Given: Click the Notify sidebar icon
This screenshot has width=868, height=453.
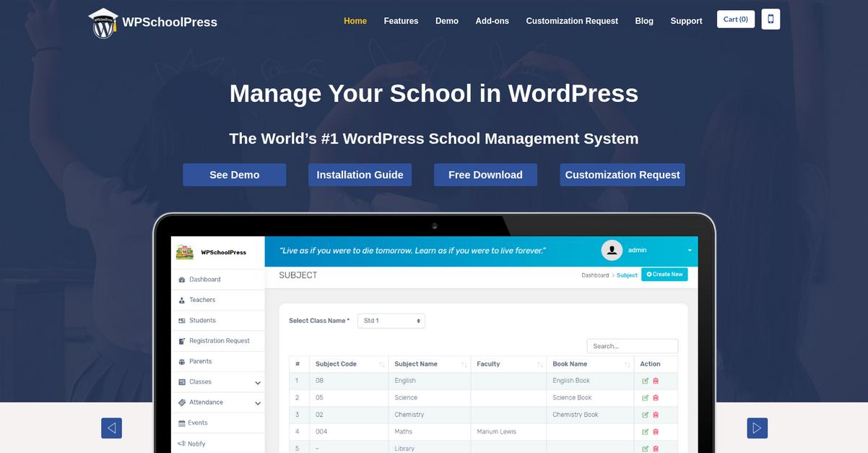Looking at the screenshot, I should 181,444.
